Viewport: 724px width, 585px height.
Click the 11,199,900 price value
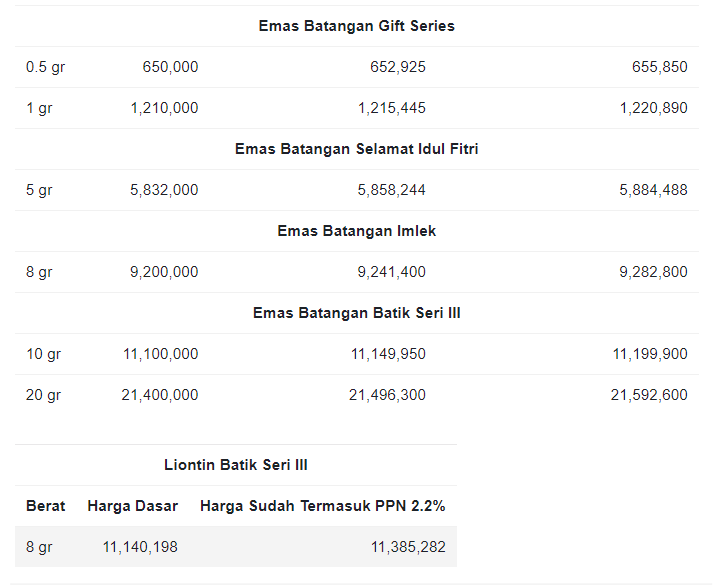pos(650,354)
